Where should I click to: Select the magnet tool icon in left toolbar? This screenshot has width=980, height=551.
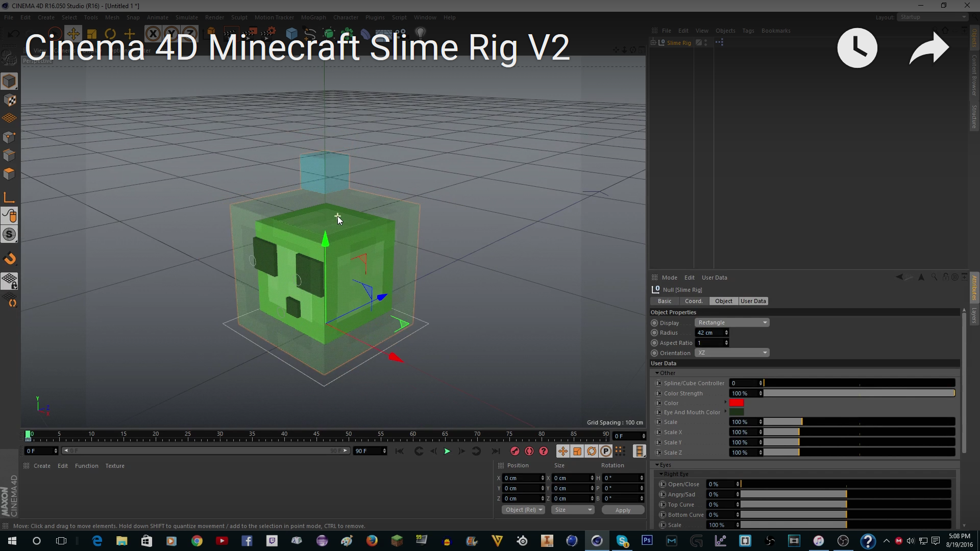click(10, 259)
